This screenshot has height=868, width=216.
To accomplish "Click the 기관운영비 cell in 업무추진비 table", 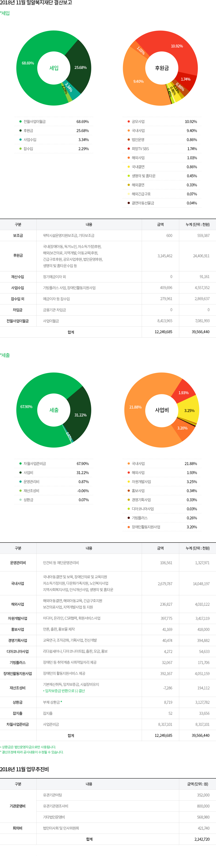I will click(x=18, y=806).
